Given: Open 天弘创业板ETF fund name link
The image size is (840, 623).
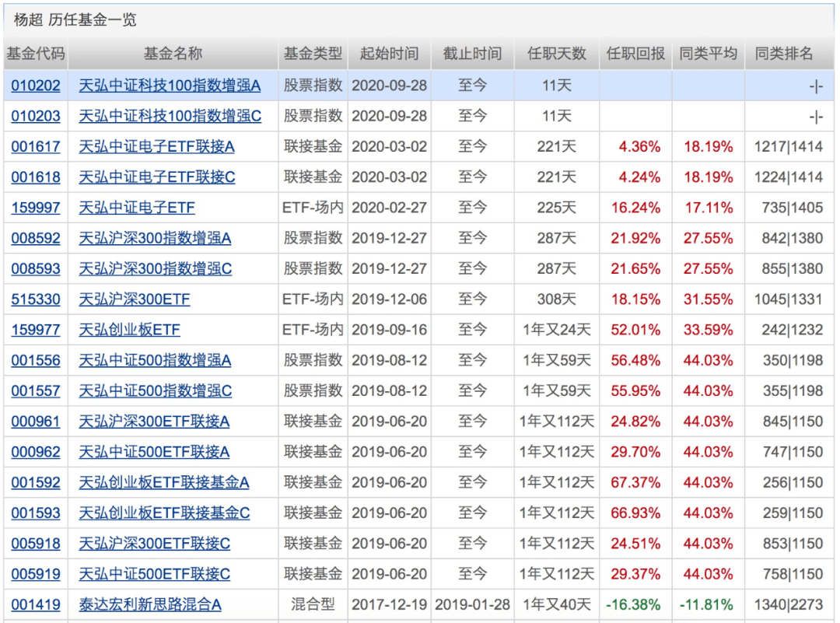Looking at the screenshot, I should [x=129, y=330].
